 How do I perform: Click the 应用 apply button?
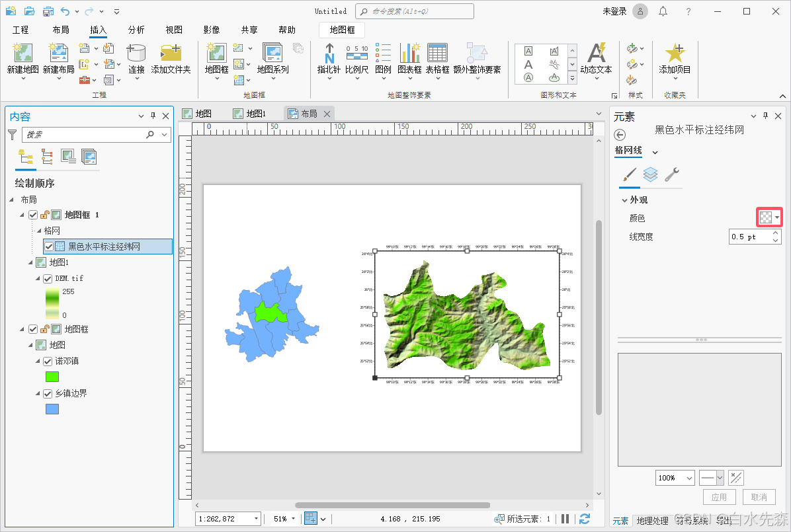[720, 497]
